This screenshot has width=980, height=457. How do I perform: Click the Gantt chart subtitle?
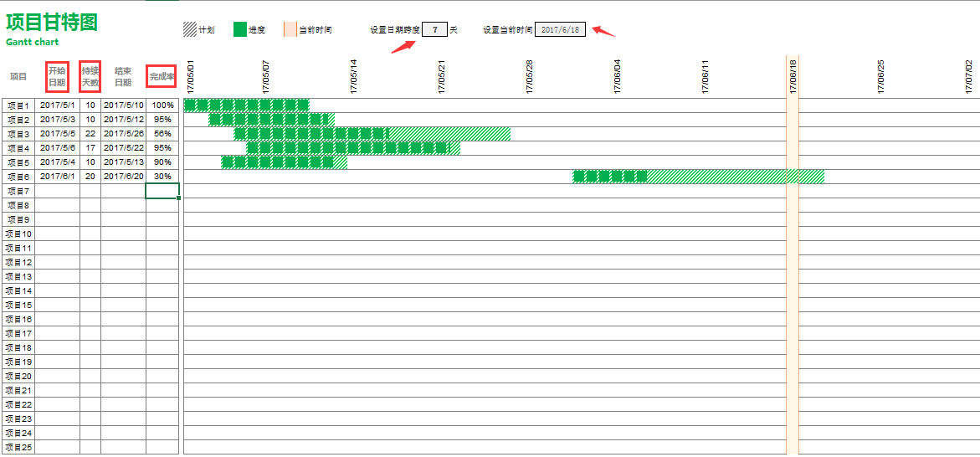pyautogui.click(x=32, y=43)
